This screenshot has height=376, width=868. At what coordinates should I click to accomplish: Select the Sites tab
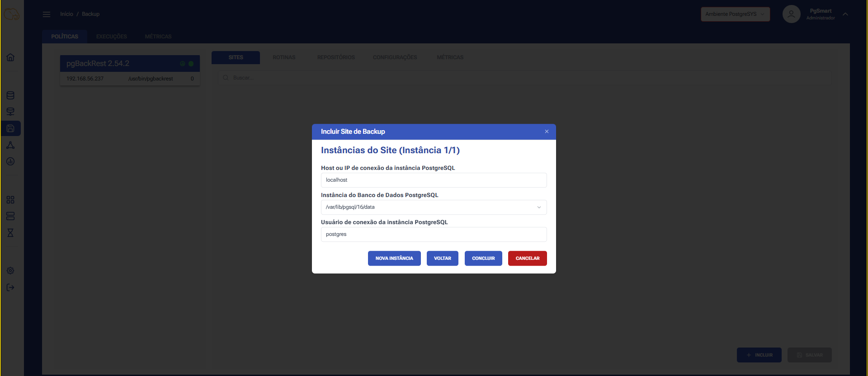[236, 57]
